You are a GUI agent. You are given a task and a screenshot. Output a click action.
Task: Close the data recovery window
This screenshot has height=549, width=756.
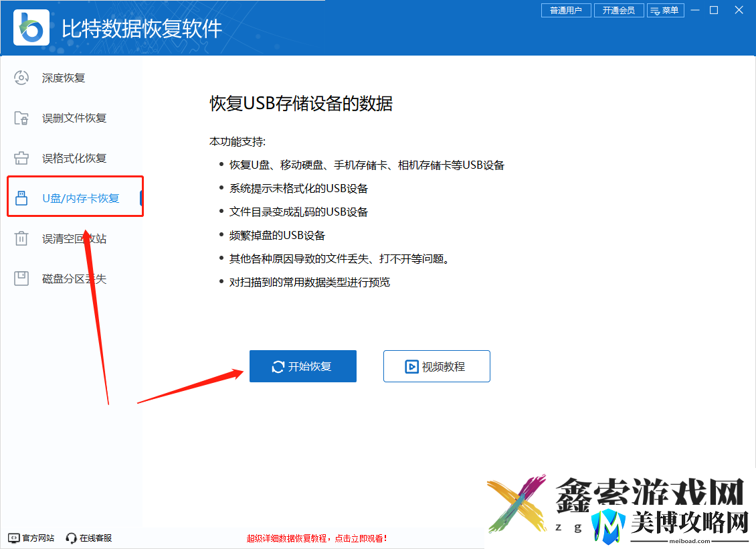pyautogui.click(x=739, y=10)
